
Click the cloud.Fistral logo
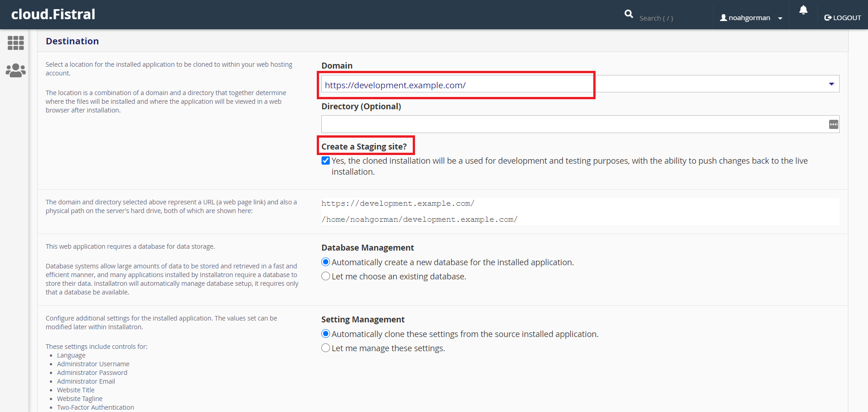coord(53,15)
